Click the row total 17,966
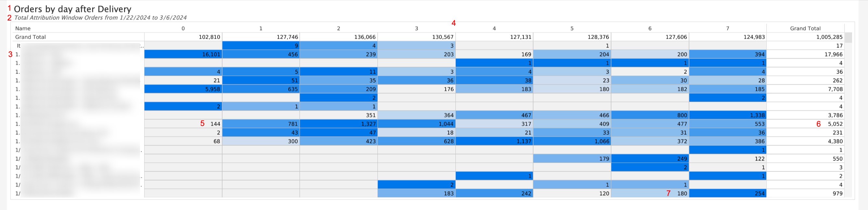 point(805,54)
